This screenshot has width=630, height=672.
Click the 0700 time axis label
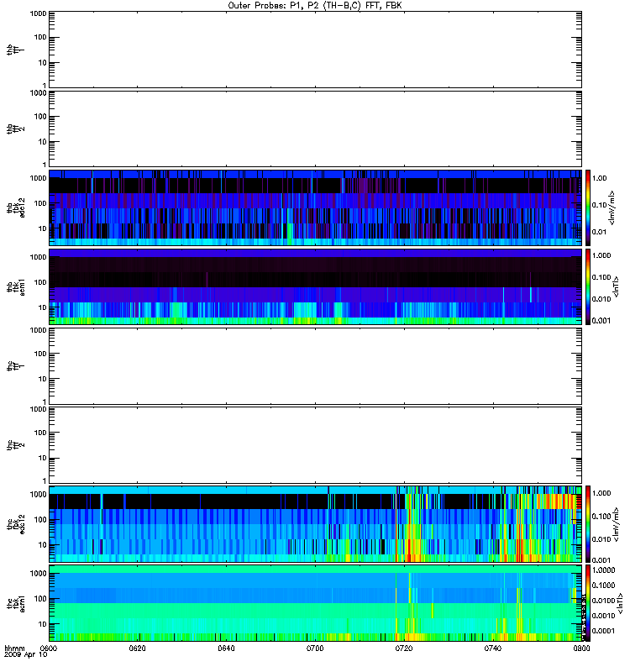pos(315,648)
